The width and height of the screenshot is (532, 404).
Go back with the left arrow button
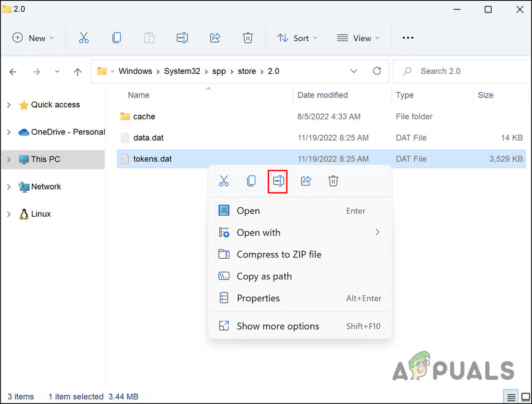pyautogui.click(x=13, y=71)
